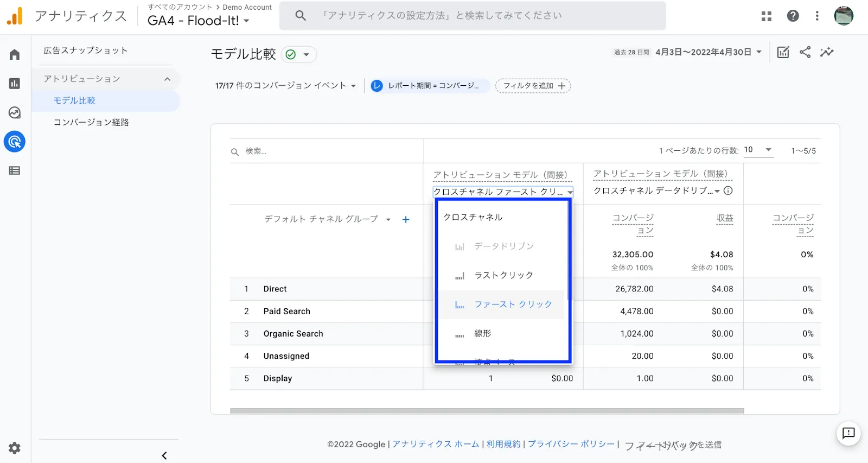The image size is (868, 463).
Task: Click the レポート期間 filter chip
Action: coord(429,86)
